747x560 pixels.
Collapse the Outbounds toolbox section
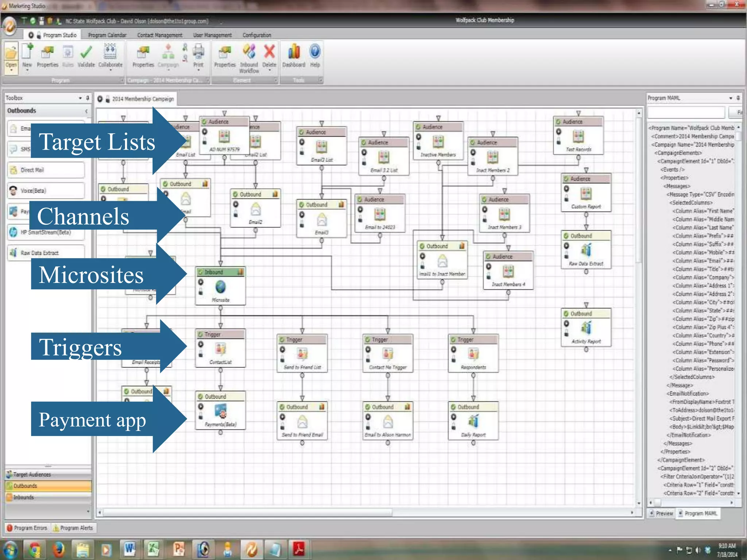[86, 111]
